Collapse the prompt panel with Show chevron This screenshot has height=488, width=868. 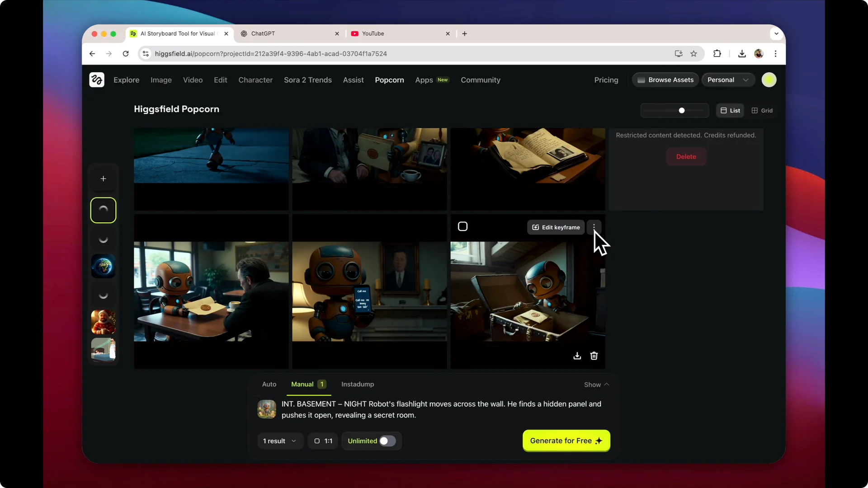pyautogui.click(x=596, y=385)
